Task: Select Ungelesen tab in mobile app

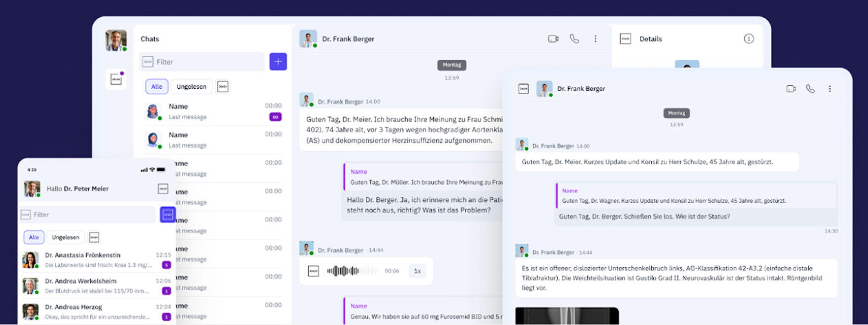Action: 66,237
